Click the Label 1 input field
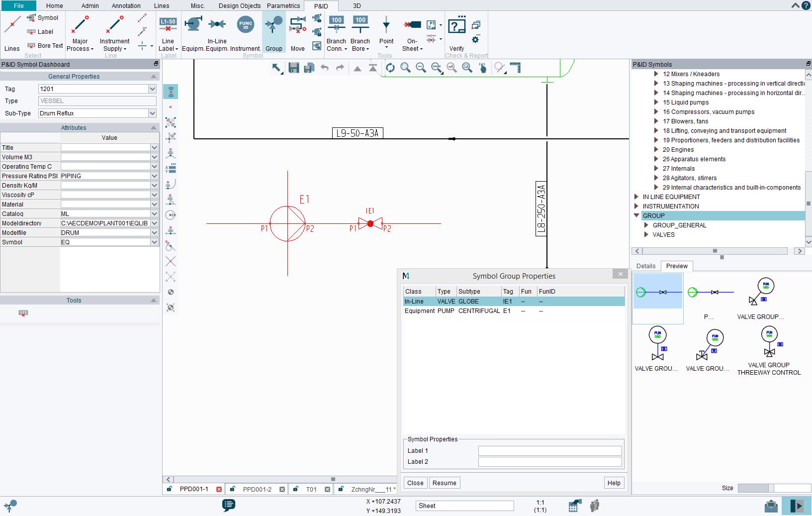This screenshot has height=516, width=812. [x=549, y=450]
